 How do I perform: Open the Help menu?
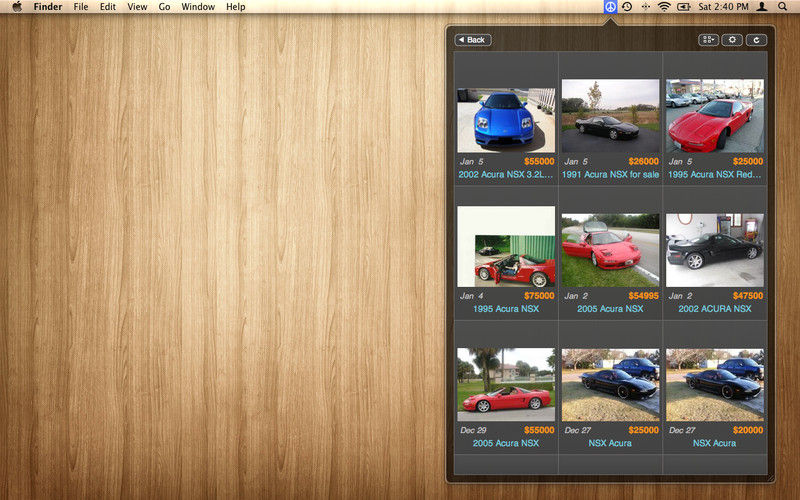pos(236,7)
